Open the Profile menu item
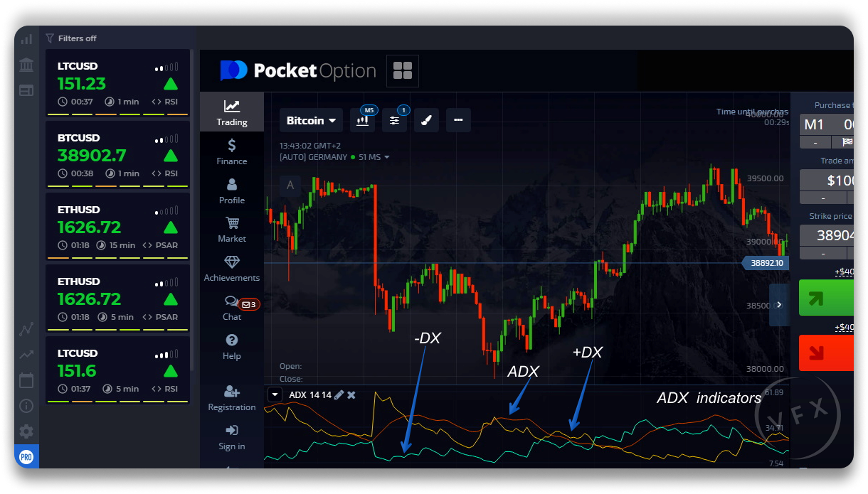The image size is (868, 494). [x=232, y=190]
